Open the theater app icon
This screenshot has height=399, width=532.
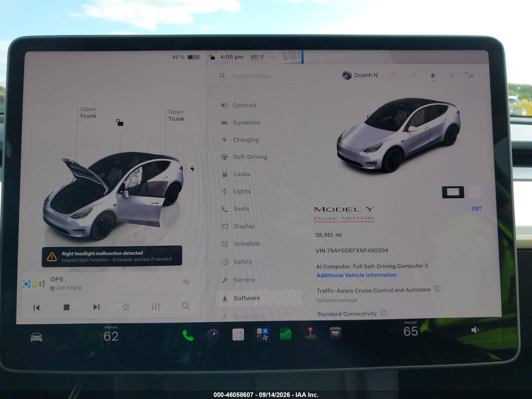(335, 333)
